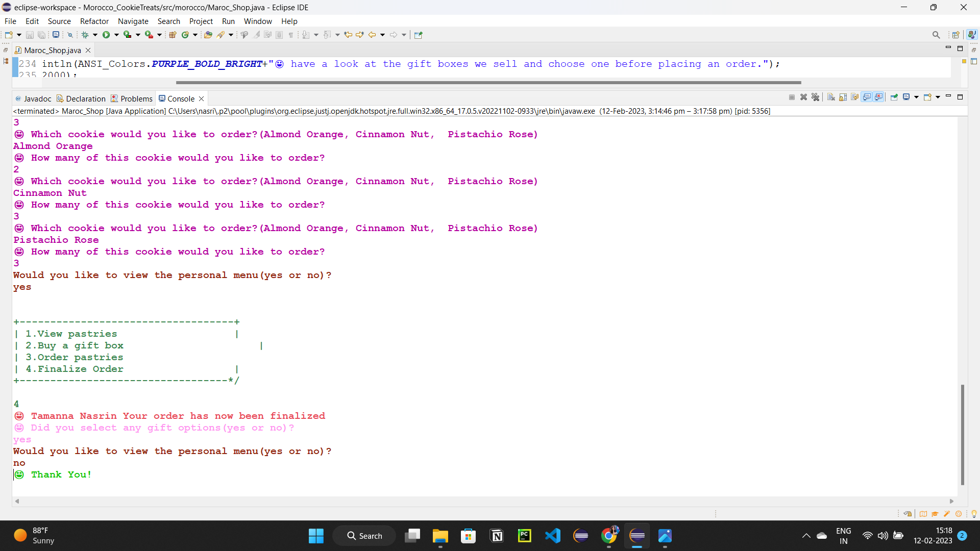Click the green Run button
980x551 pixels.
click(x=106, y=35)
